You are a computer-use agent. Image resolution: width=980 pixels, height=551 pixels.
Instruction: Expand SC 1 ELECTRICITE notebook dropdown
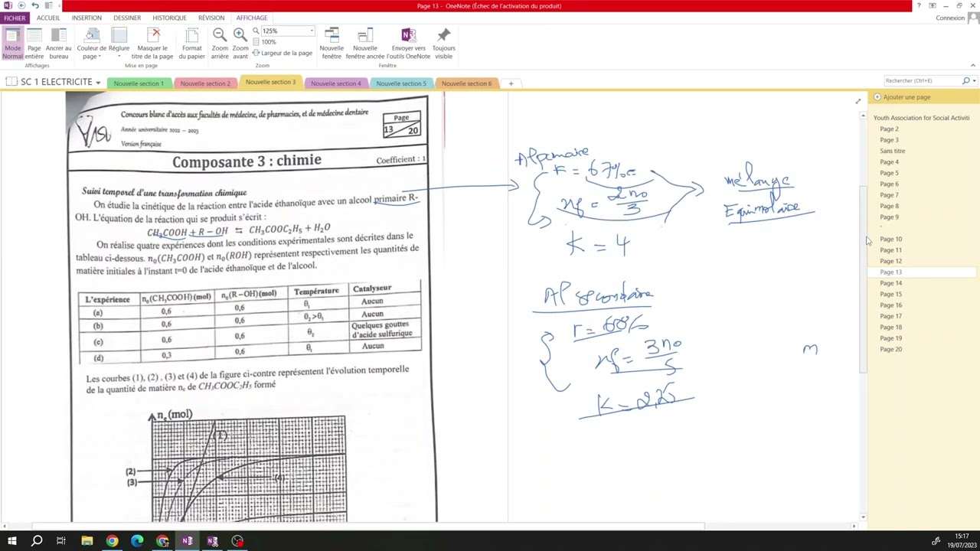pos(98,83)
